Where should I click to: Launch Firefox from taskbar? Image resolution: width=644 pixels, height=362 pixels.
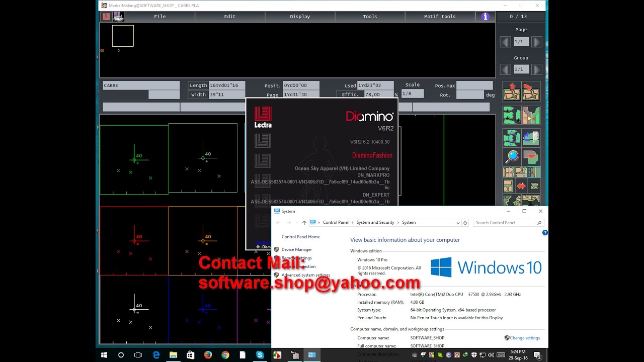coord(208,355)
